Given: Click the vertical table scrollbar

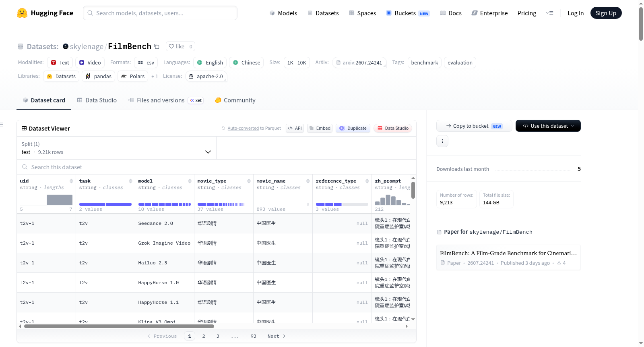Looking at the screenshot, I should [413, 190].
